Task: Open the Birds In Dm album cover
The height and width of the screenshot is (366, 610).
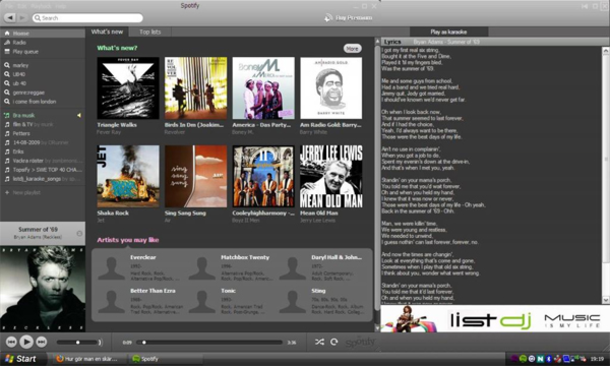Action: pyautogui.click(x=196, y=88)
